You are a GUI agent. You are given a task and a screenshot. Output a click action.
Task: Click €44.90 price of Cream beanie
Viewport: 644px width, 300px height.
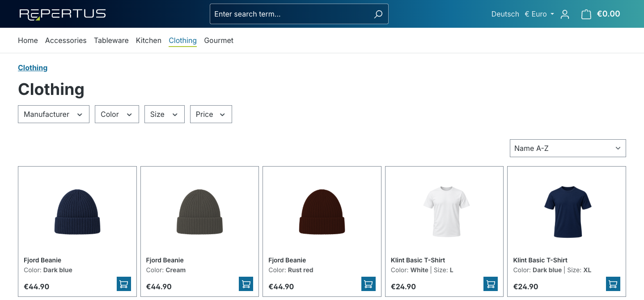(x=159, y=287)
